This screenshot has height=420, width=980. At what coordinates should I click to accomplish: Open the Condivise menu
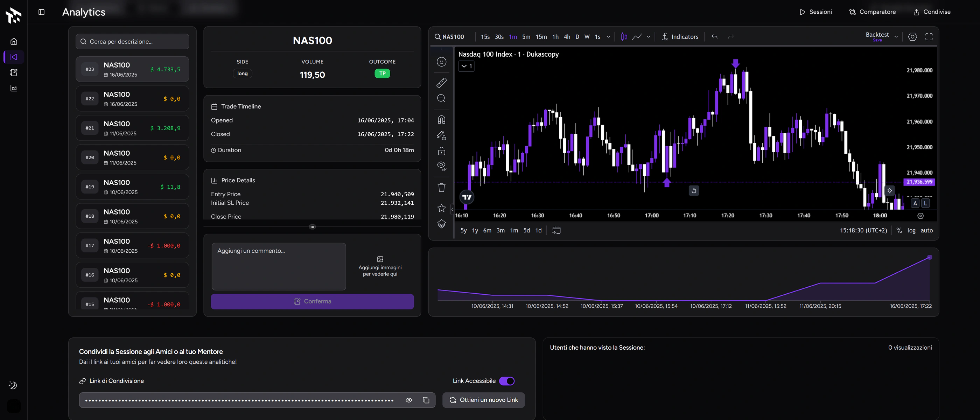[x=932, y=12]
